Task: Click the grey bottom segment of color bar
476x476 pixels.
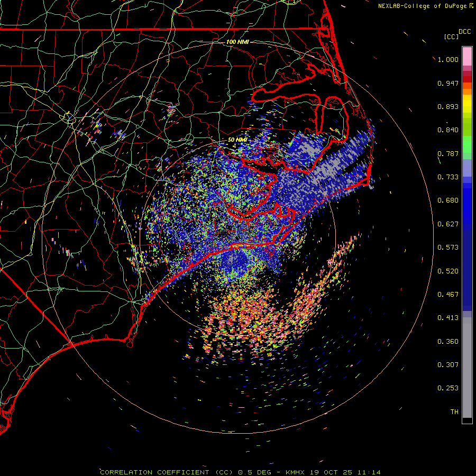Action: [x=467, y=368]
